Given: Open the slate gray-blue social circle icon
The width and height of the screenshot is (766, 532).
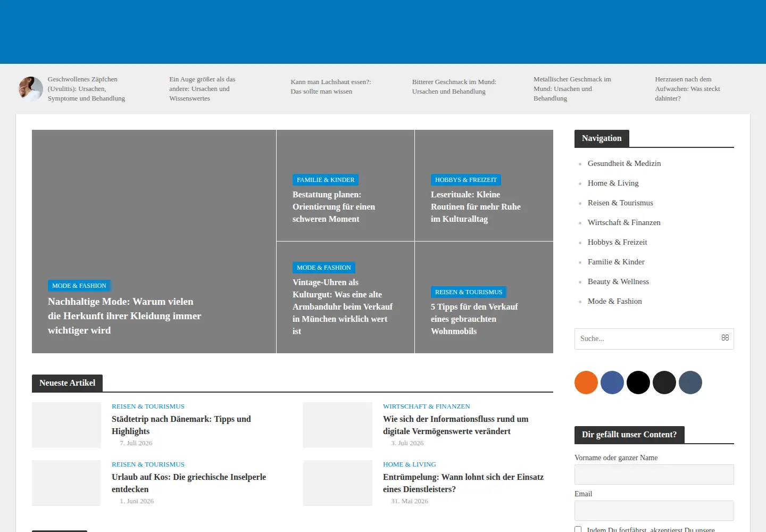Looking at the screenshot, I should point(690,383).
